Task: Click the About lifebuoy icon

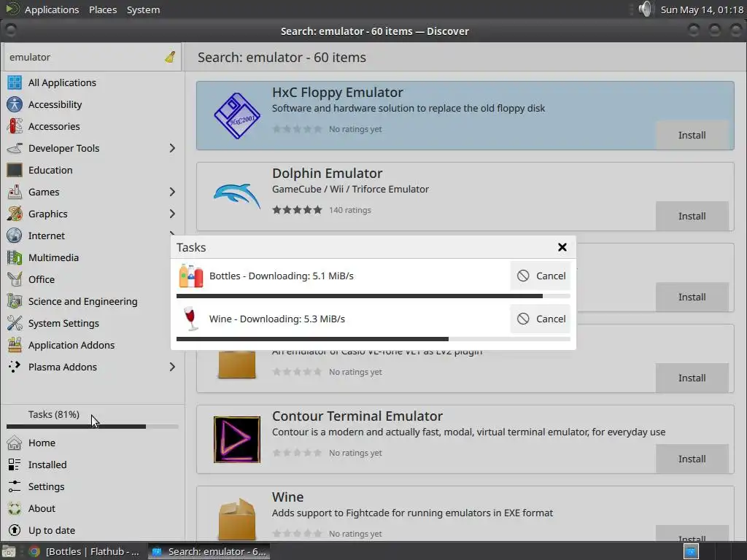Action: (15, 508)
